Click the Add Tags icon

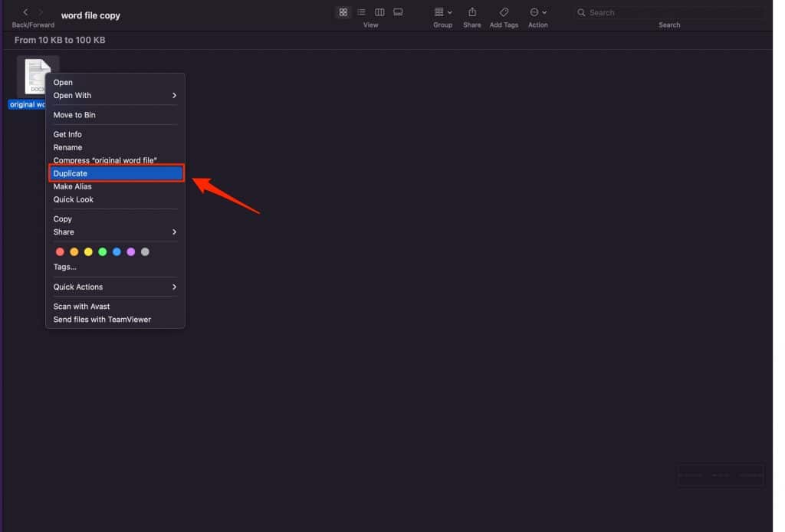[x=504, y=12]
